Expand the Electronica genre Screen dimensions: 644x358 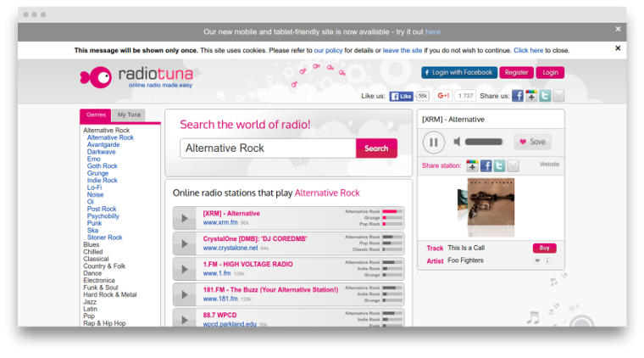click(99, 280)
